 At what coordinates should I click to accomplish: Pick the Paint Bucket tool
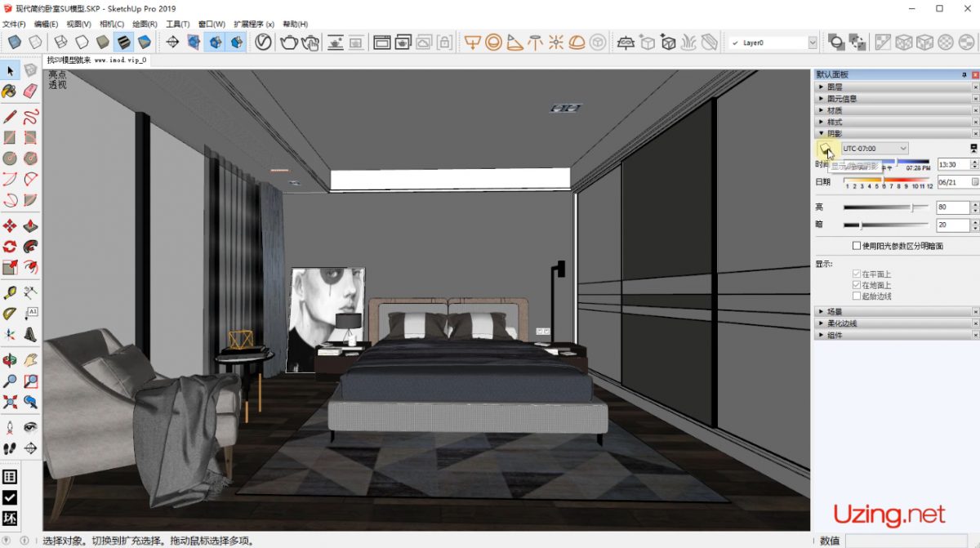pos(10,91)
